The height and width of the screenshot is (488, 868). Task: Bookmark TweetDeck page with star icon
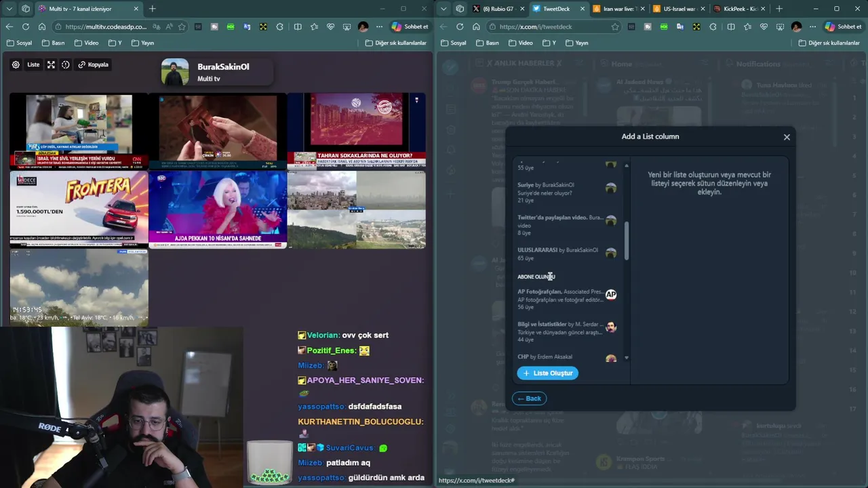(x=615, y=26)
